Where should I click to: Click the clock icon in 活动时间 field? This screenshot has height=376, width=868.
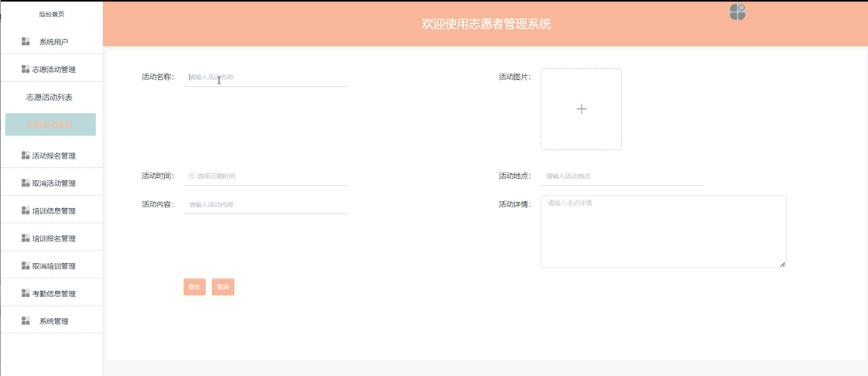coord(191,176)
